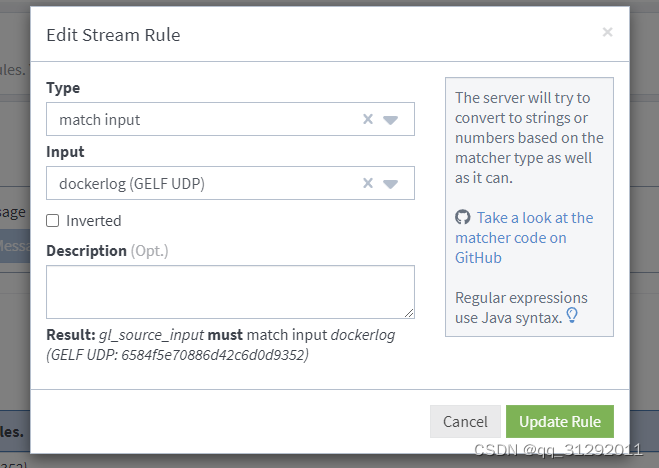
Task: Click the 'Description (Opt.)' label
Action: coord(107,251)
